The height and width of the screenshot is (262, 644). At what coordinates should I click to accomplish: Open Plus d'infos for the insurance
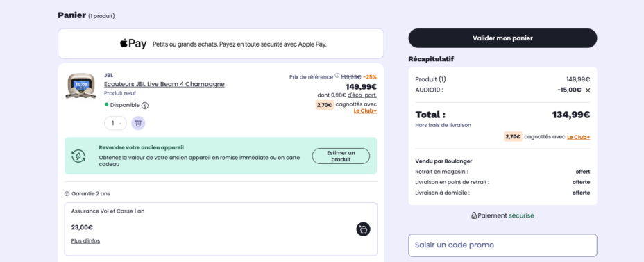point(85,241)
